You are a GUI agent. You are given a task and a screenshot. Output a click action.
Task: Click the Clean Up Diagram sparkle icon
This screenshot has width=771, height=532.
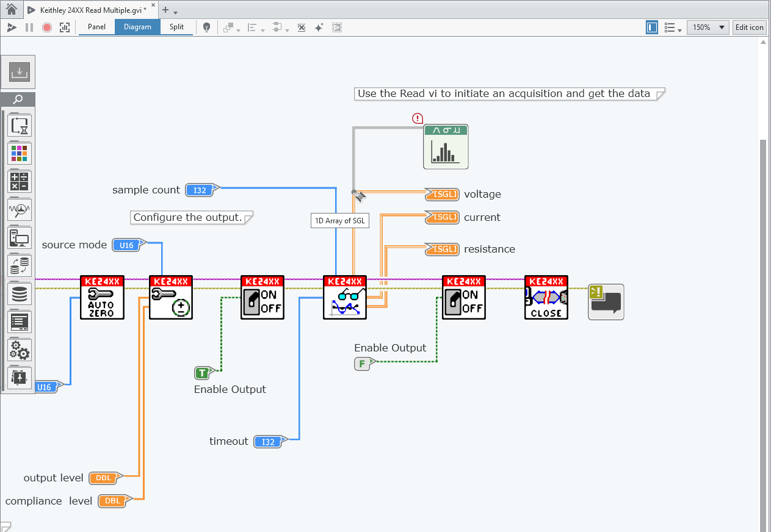(319, 27)
